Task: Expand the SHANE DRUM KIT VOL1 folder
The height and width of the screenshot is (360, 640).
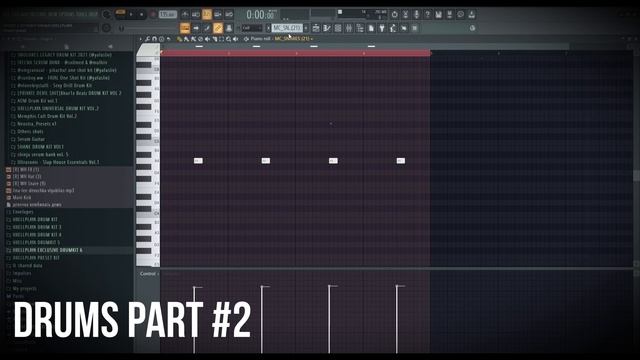Action: tap(40, 147)
